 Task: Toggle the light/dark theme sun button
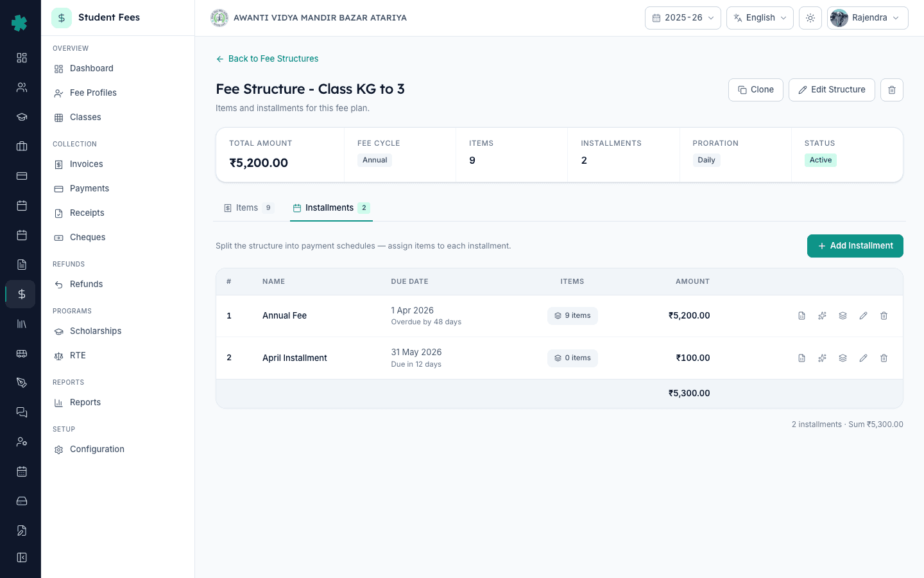coord(810,18)
